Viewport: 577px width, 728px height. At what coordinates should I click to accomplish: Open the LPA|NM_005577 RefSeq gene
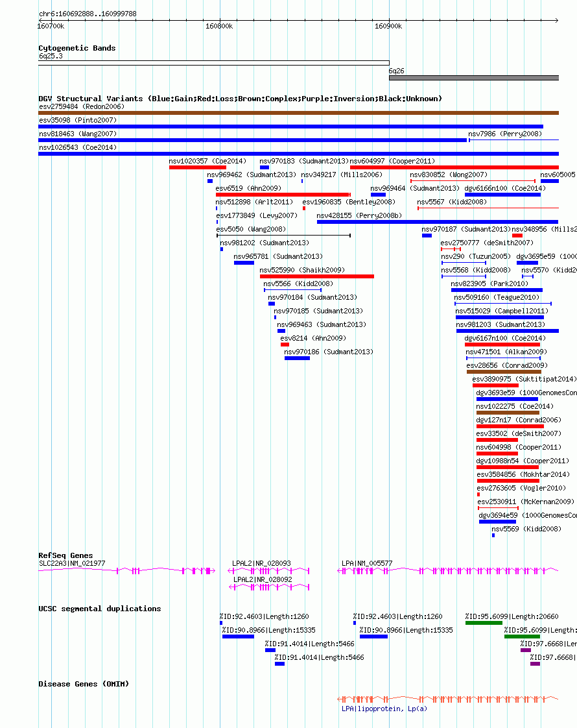click(367, 563)
